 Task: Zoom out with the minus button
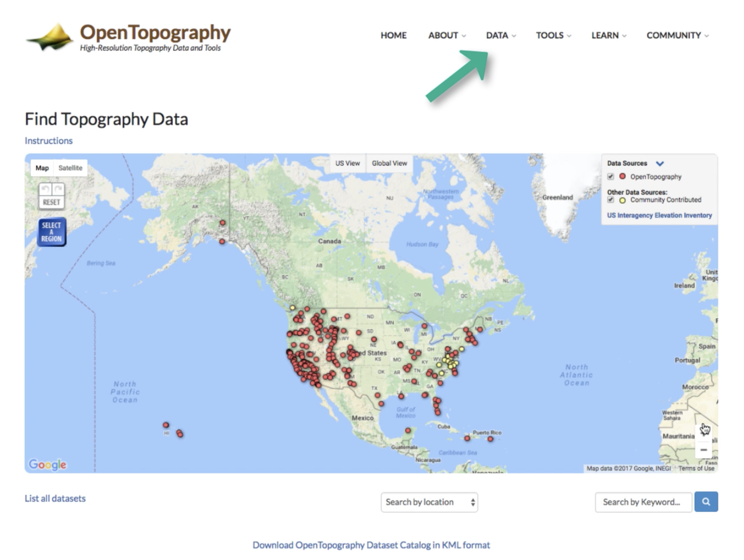point(704,450)
